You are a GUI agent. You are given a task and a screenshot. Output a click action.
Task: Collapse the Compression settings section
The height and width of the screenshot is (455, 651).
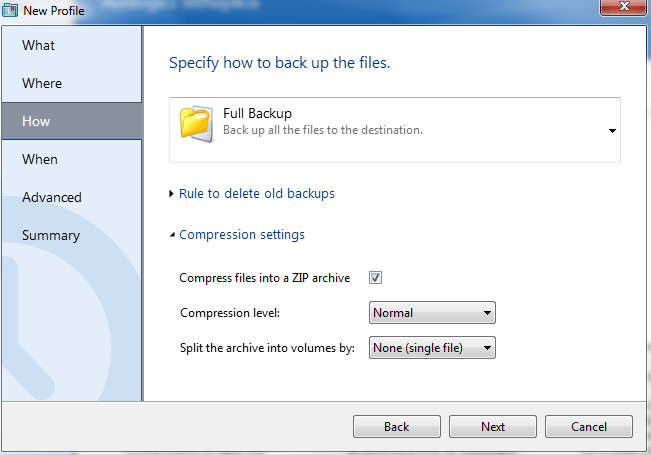242,235
